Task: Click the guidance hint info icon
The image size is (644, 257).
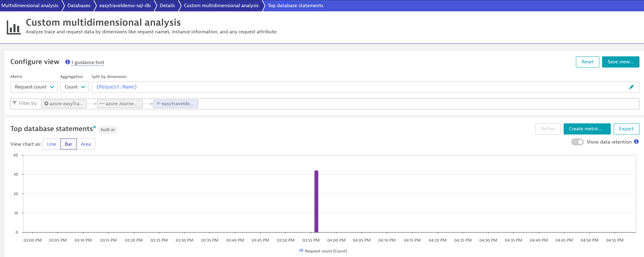Action: (x=68, y=62)
